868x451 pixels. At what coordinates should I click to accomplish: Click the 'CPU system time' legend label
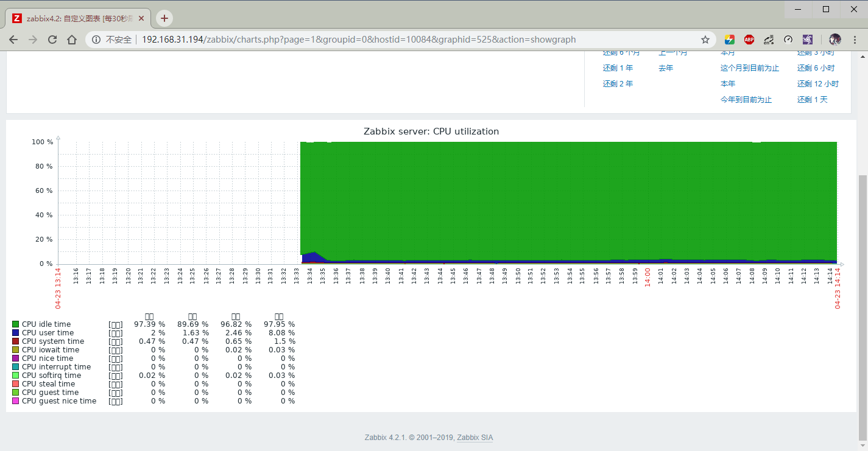[x=53, y=341]
